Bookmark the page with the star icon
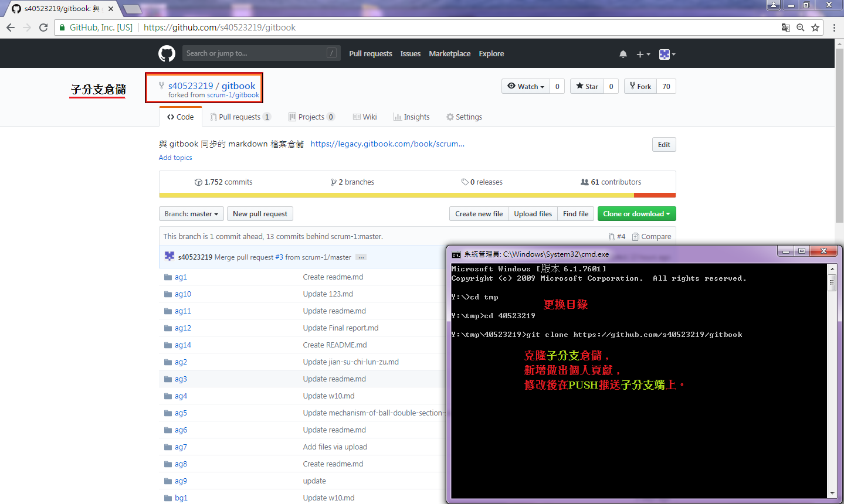 [x=815, y=28]
